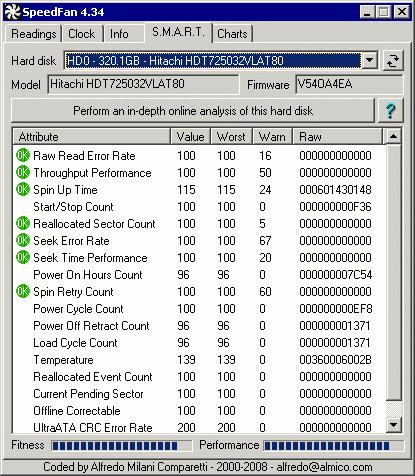Screen dimensions: 415x476
Task: Click OK icon beside Throughput Performance
Action: [23, 172]
